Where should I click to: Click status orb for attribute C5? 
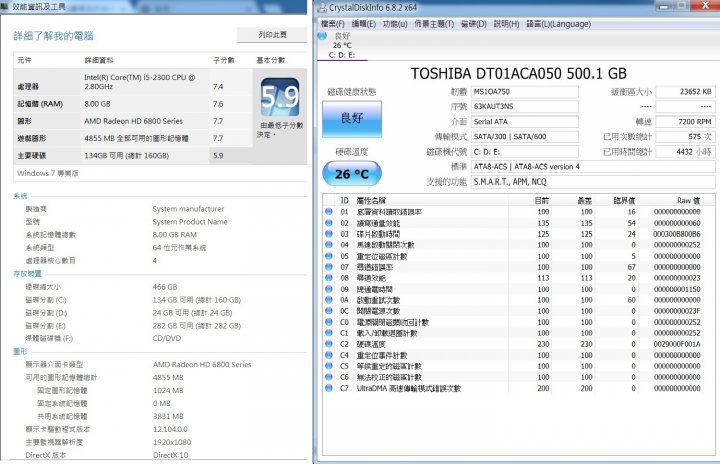tap(329, 366)
